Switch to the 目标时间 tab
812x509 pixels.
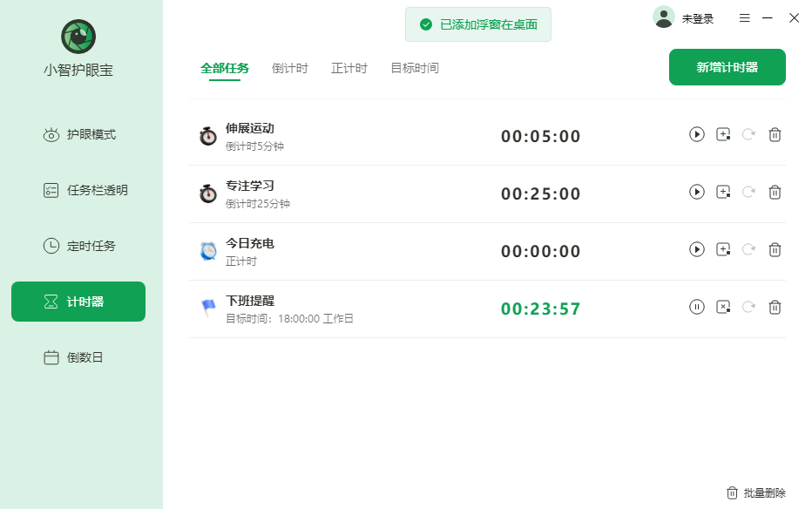click(x=413, y=68)
